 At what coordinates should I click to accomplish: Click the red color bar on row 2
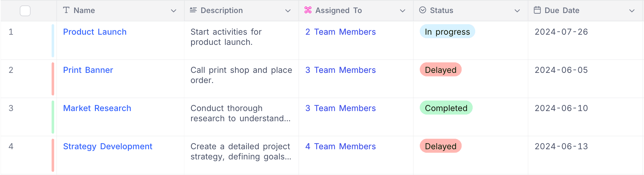pyautogui.click(x=53, y=79)
